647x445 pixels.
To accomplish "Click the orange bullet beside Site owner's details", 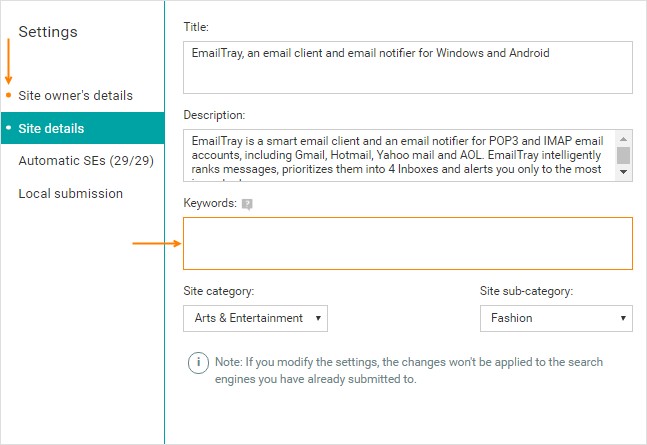I will click(8, 95).
